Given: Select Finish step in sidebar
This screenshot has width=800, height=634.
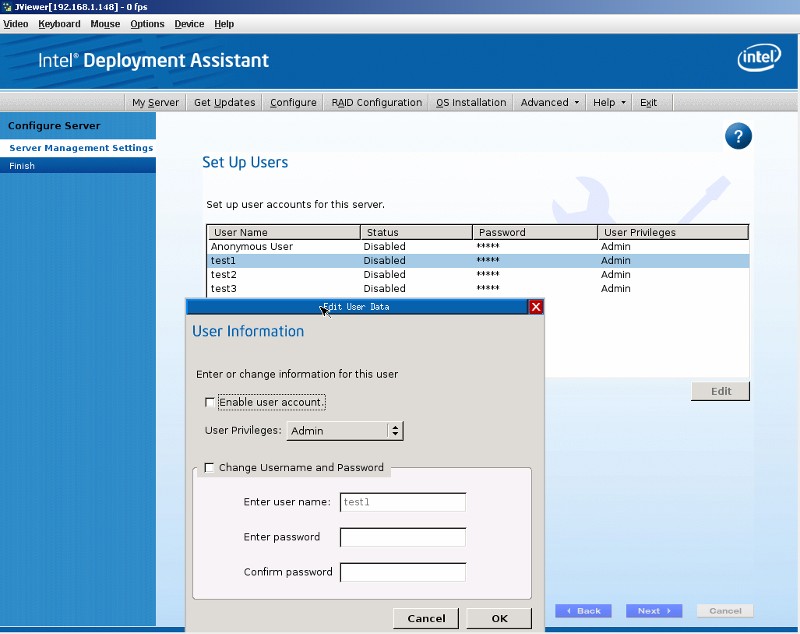Looking at the screenshot, I should pyautogui.click(x=78, y=166).
